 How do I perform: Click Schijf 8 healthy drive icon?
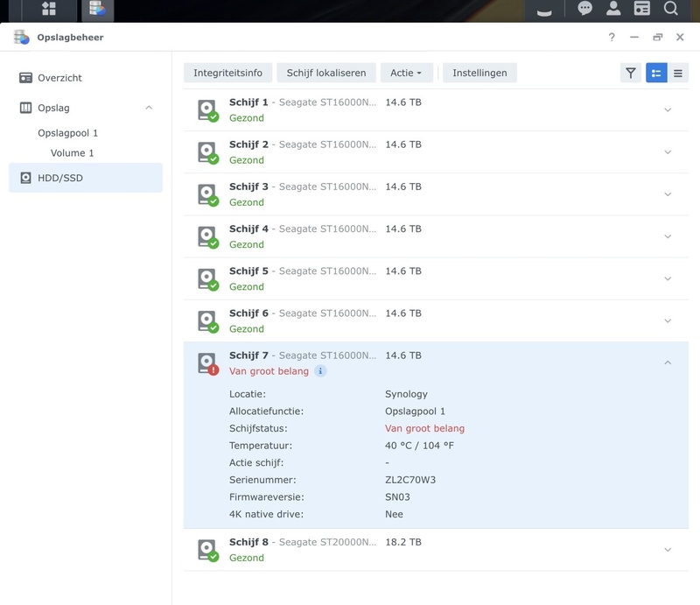[208, 551]
